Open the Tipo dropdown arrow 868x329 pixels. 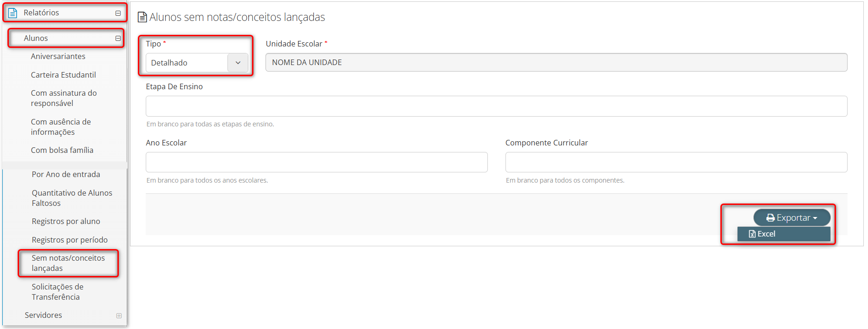click(238, 63)
